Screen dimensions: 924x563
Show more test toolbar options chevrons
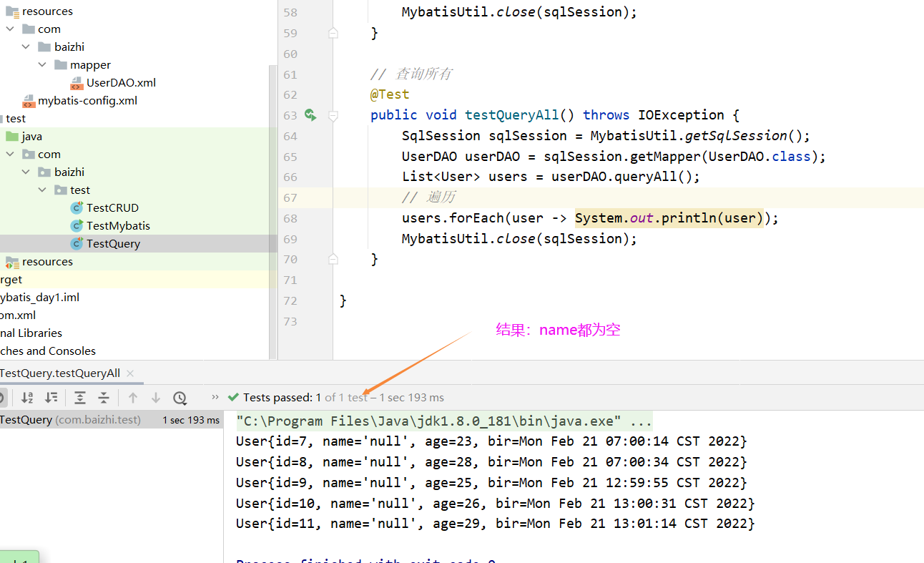215,397
